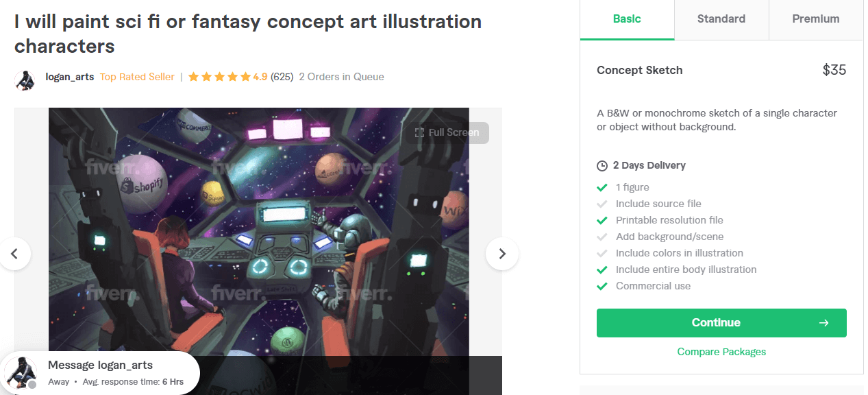Advance to next gallery image arrow
Image resolution: width=868 pixels, height=395 pixels.
(x=502, y=254)
